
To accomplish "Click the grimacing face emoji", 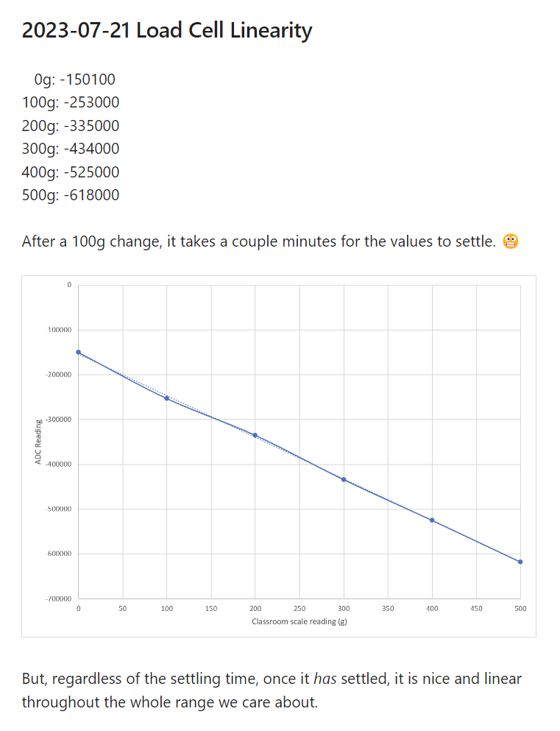I will click(x=511, y=241).
